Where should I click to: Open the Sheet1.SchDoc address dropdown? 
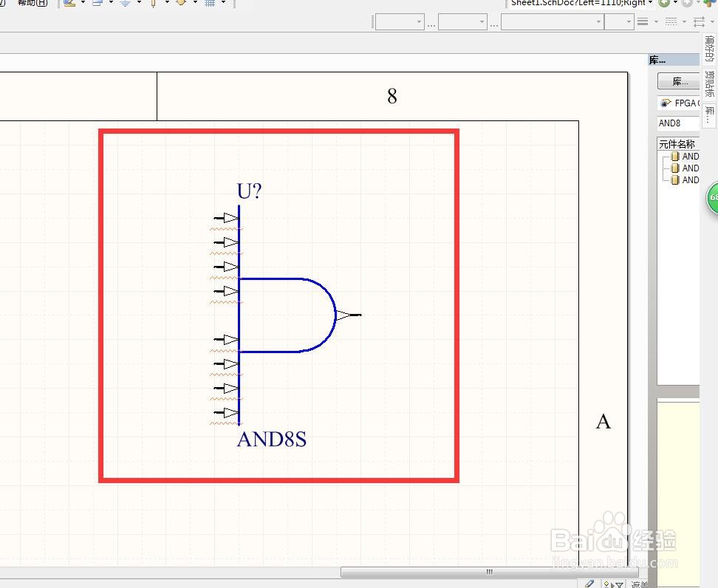[650, 3]
